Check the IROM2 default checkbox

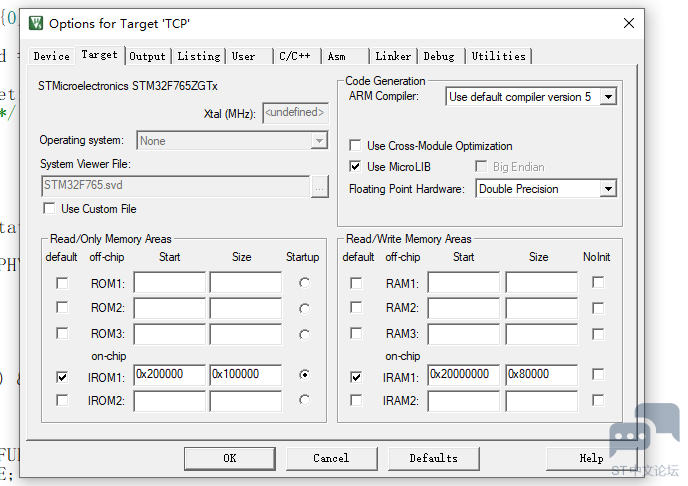pos(62,401)
